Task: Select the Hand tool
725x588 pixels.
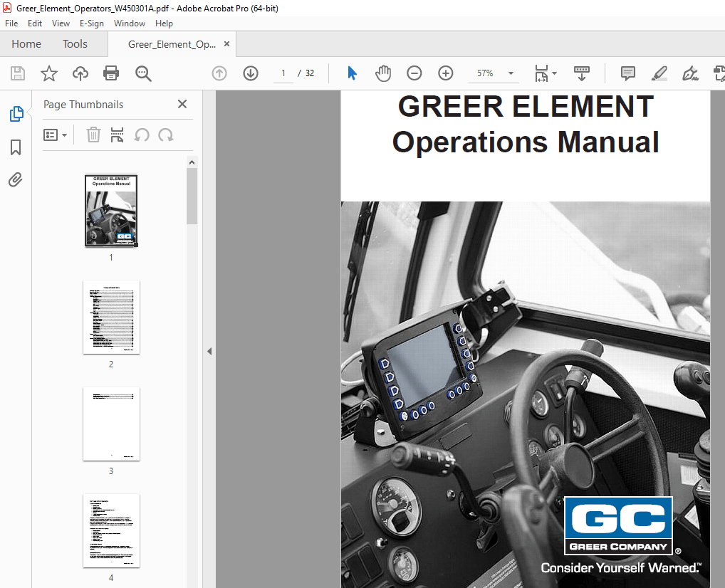Action: pyautogui.click(x=383, y=73)
